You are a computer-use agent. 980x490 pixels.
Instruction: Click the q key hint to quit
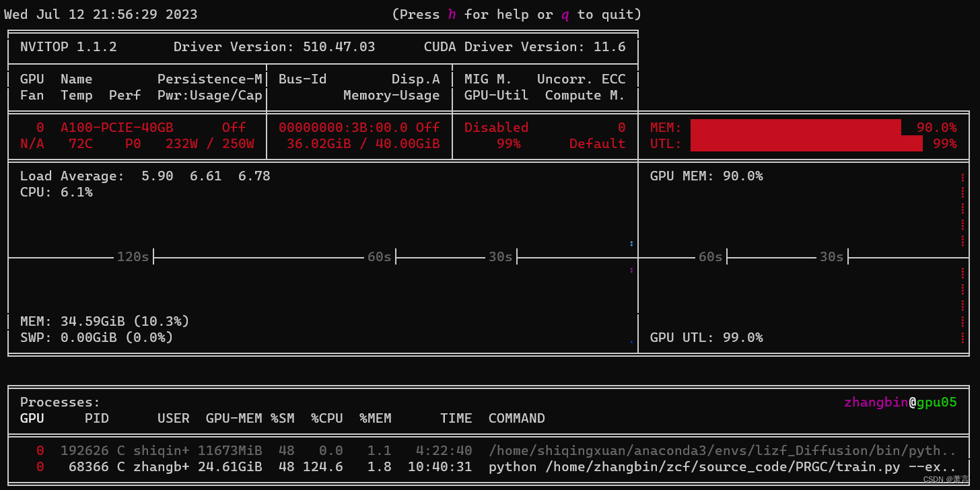point(565,13)
